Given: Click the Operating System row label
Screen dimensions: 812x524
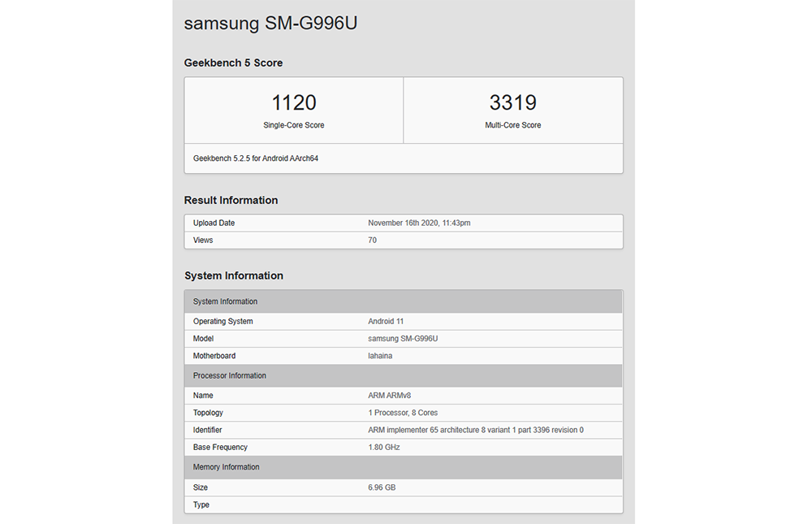Looking at the screenshot, I should pos(223,322).
